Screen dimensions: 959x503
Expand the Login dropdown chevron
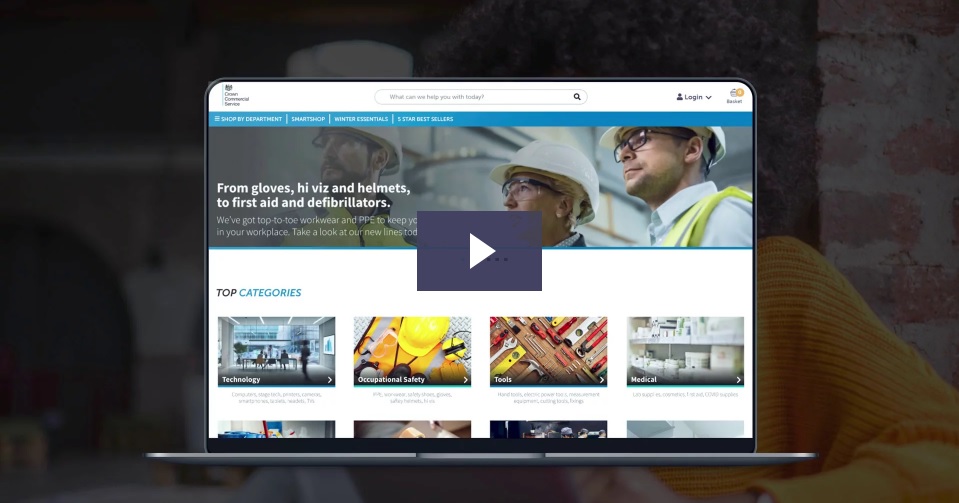pos(709,98)
